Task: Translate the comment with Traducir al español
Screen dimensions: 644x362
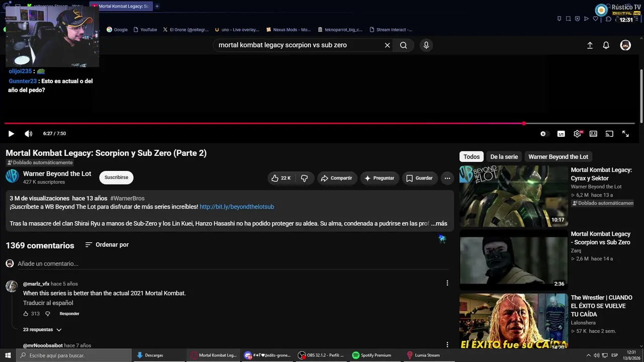Action: tap(48, 303)
